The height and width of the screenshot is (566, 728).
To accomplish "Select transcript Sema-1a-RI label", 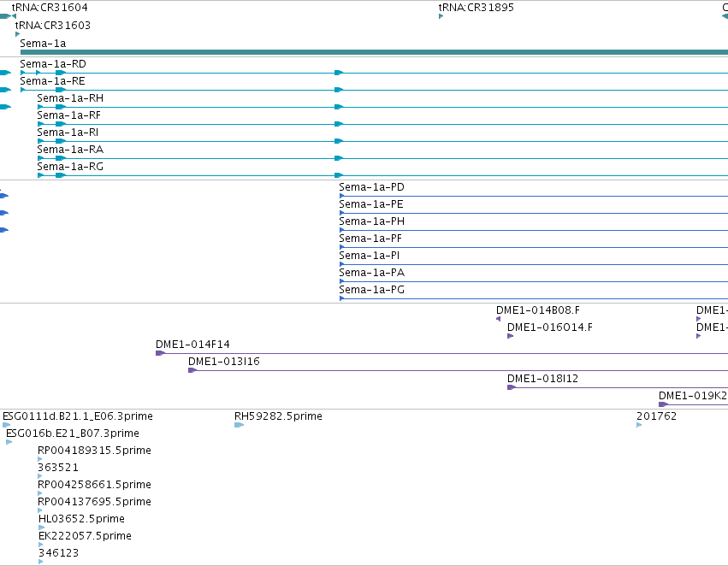I will pos(68,133).
